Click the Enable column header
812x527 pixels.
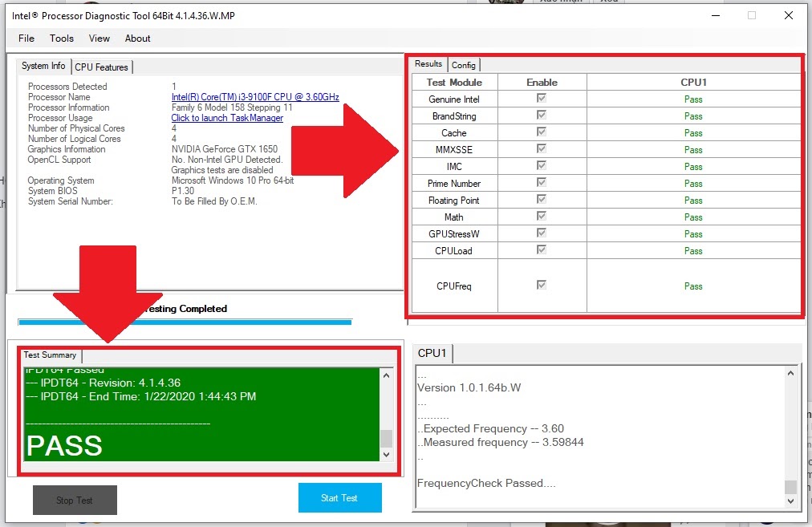pos(542,83)
